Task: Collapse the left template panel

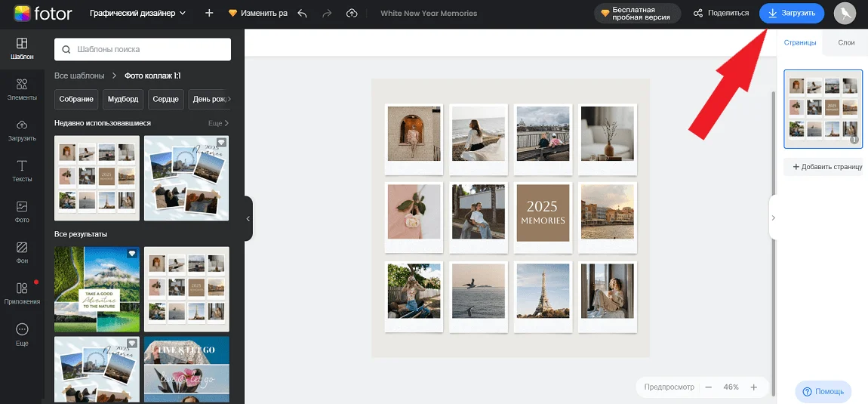Action: tap(248, 218)
